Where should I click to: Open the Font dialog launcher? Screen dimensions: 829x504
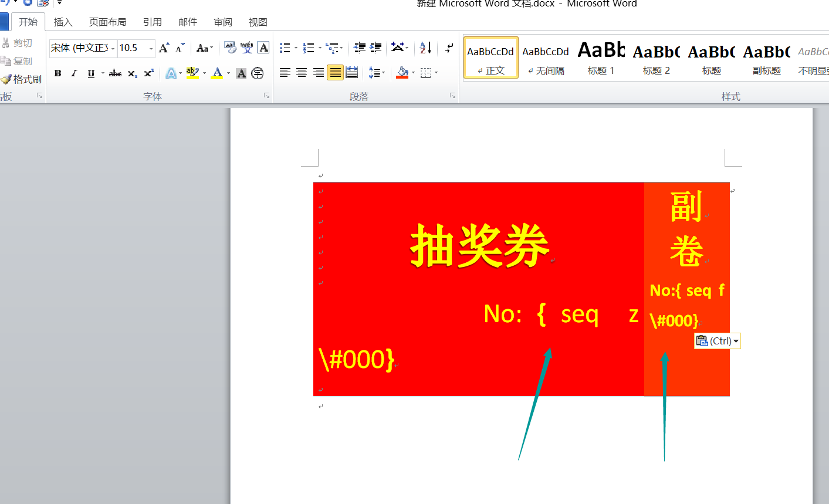[x=266, y=96]
